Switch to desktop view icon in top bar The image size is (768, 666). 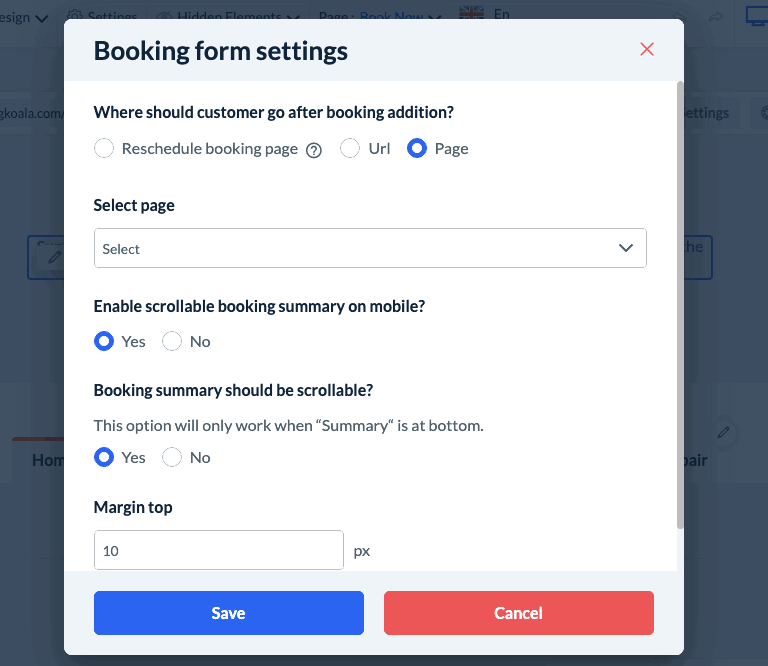[x=756, y=17]
